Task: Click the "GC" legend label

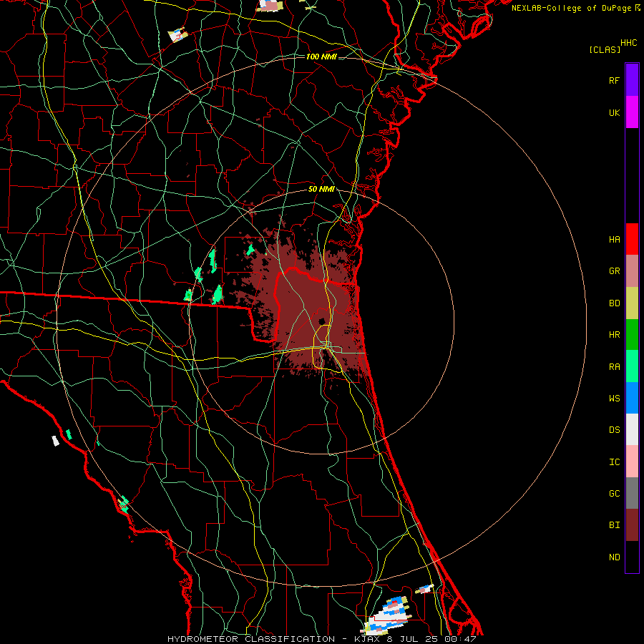Action: [614, 493]
